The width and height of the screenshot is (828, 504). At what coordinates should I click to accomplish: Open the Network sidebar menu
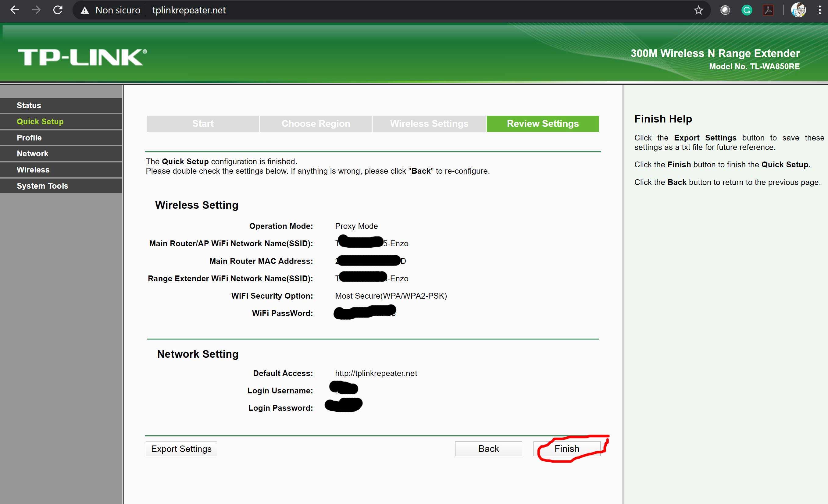(x=33, y=154)
